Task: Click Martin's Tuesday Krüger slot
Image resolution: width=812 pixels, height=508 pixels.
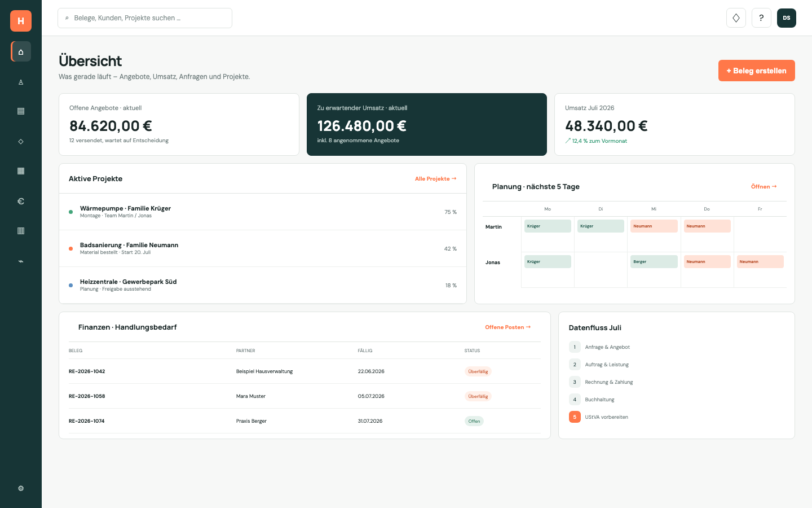Action: click(x=601, y=226)
